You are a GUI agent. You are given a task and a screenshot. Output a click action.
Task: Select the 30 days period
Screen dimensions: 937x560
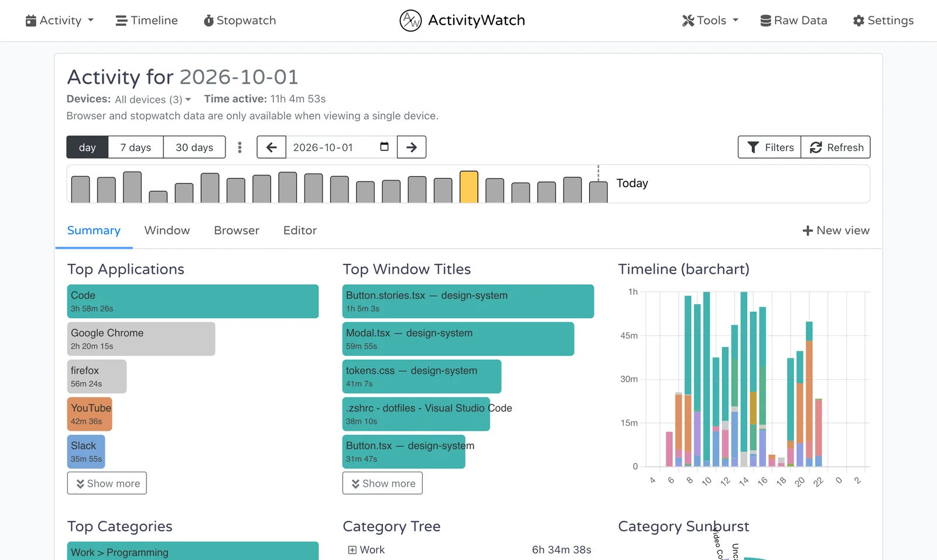click(x=194, y=147)
